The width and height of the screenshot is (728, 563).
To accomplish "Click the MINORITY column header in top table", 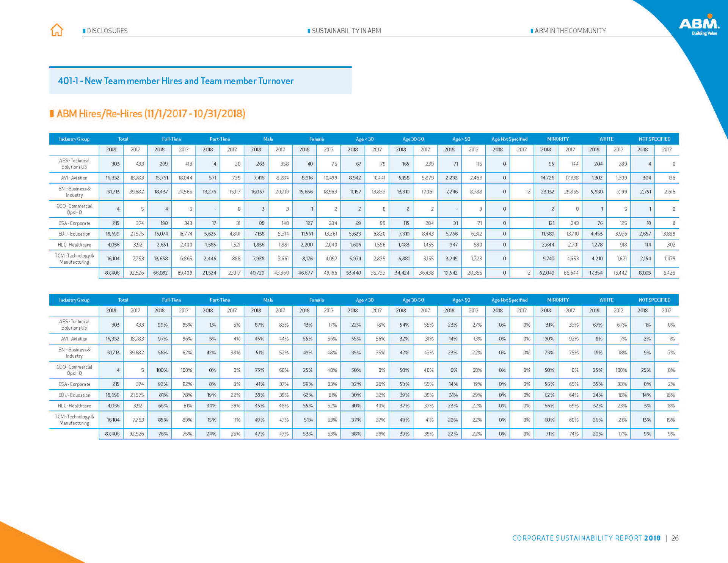I will [558, 139].
